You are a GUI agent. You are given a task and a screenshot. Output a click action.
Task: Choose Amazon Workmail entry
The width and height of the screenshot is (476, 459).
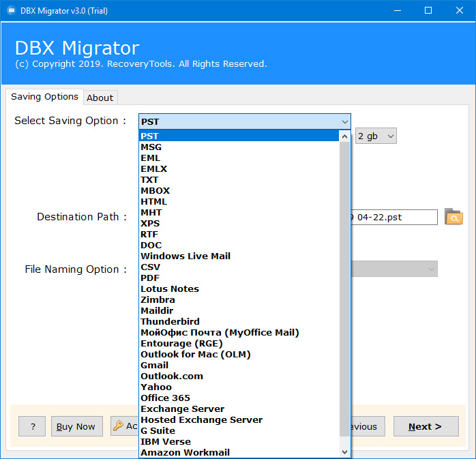coord(239,453)
